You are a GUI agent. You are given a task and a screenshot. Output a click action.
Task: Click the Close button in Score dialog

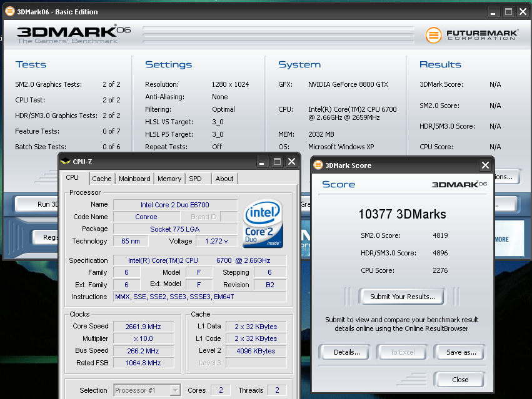(459, 380)
